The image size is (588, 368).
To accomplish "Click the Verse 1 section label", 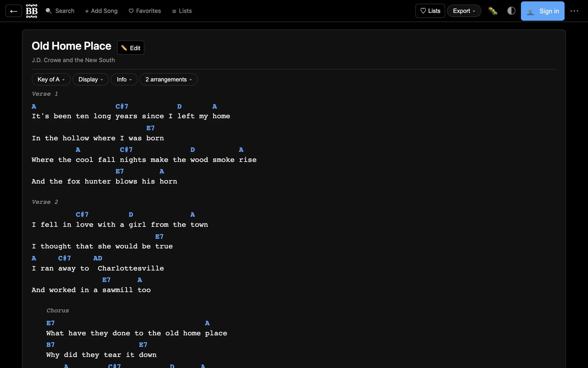I will 45,94.
